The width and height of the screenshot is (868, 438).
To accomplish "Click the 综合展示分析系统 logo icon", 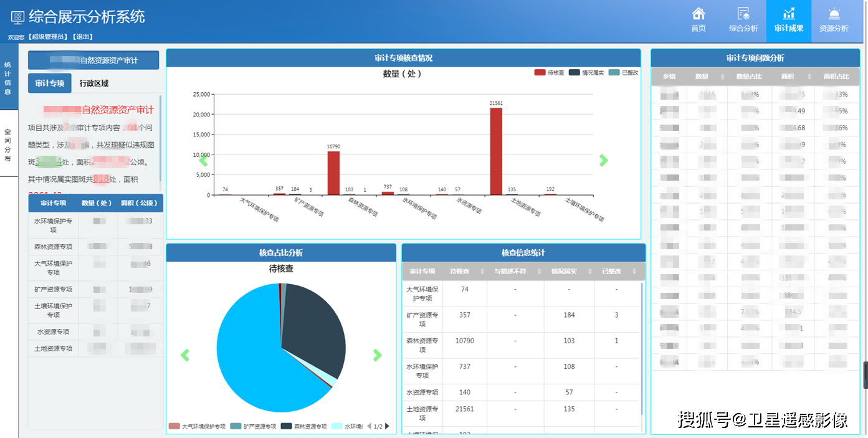I will click(17, 17).
